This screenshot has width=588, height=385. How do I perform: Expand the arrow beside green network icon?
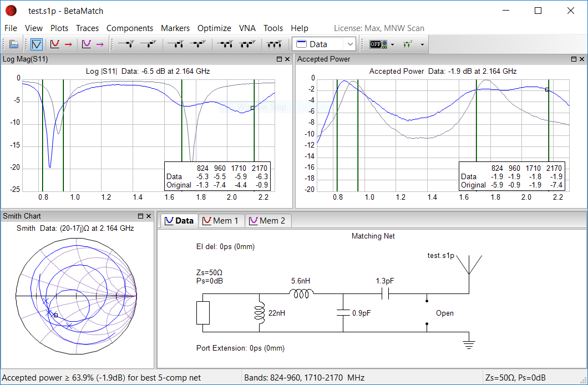point(422,44)
